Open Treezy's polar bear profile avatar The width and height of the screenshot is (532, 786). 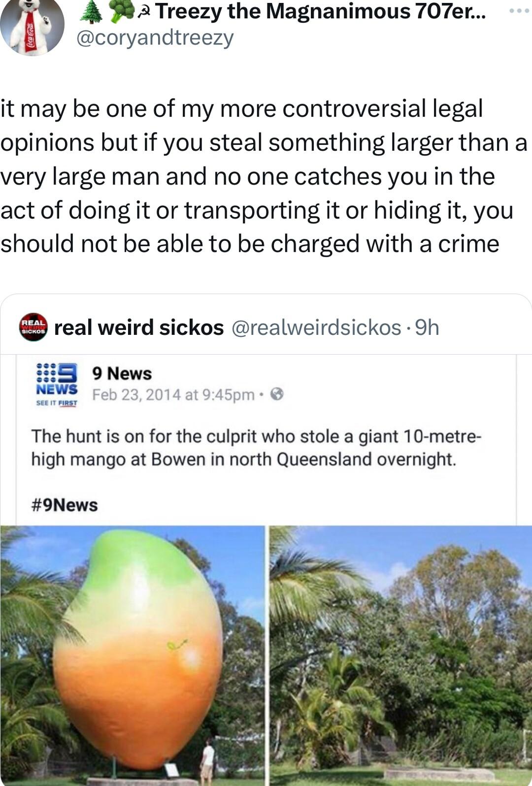(32, 26)
